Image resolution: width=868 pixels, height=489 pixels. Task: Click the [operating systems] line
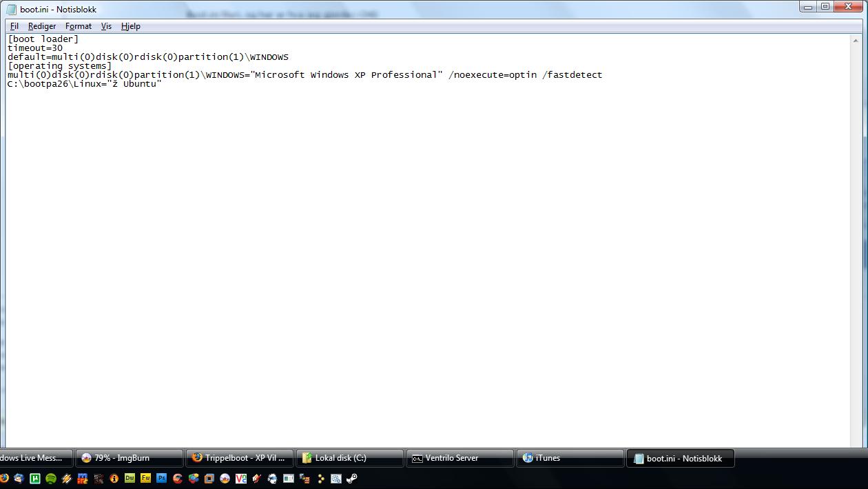pyautogui.click(x=59, y=66)
